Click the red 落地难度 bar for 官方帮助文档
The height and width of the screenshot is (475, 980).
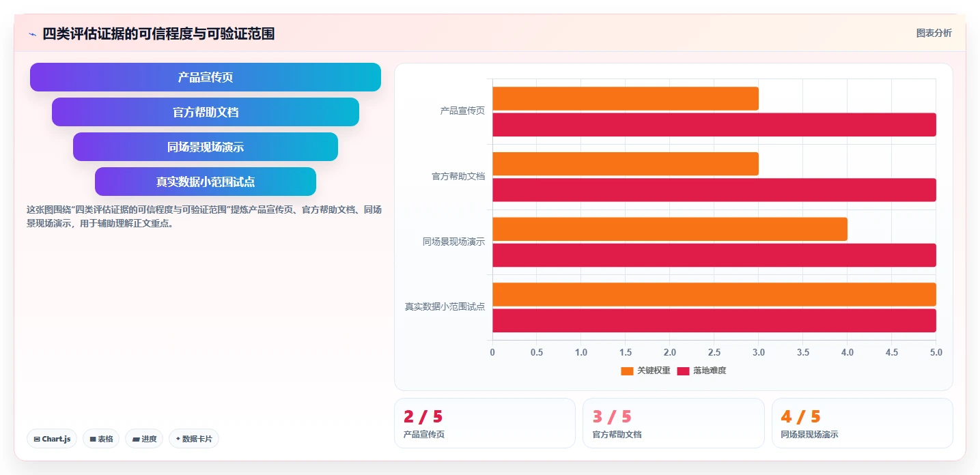714,190
